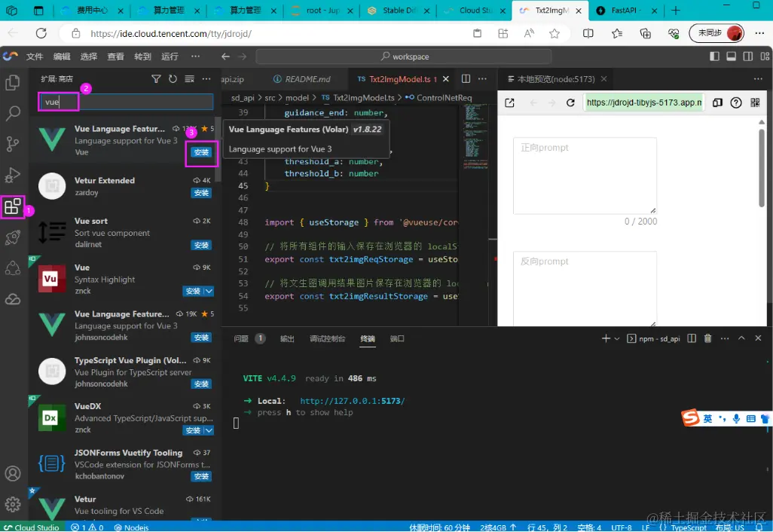The width and height of the screenshot is (773, 532).
Task: Open the workspace command center search
Action: tap(403, 57)
